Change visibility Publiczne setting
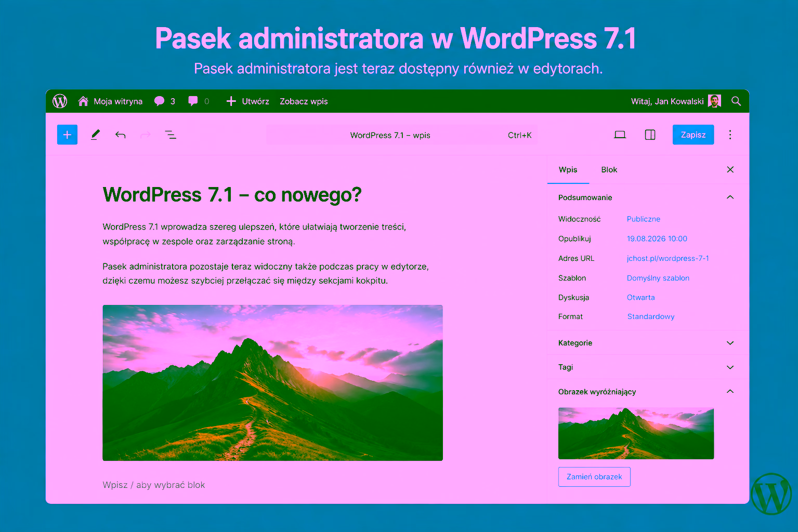The image size is (798, 532). [x=644, y=219]
